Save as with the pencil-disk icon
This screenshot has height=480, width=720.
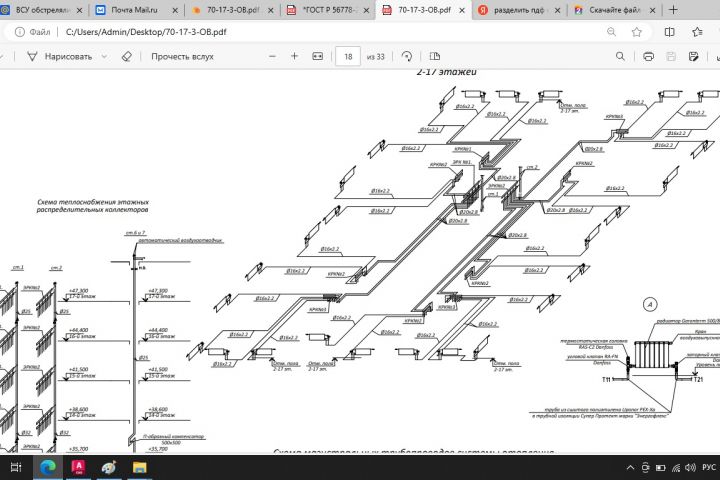click(x=693, y=56)
